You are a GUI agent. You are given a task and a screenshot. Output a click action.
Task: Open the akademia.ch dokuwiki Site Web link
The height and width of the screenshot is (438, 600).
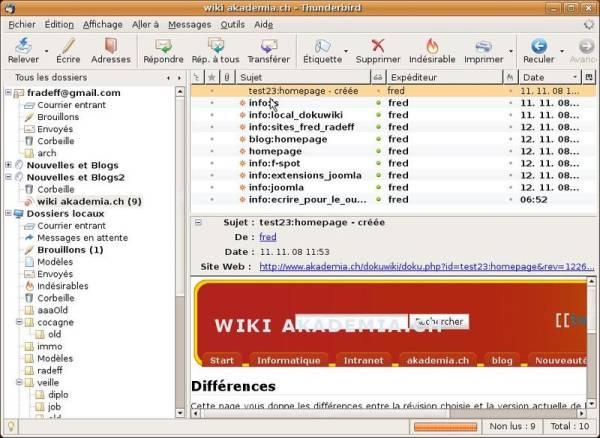point(427,267)
